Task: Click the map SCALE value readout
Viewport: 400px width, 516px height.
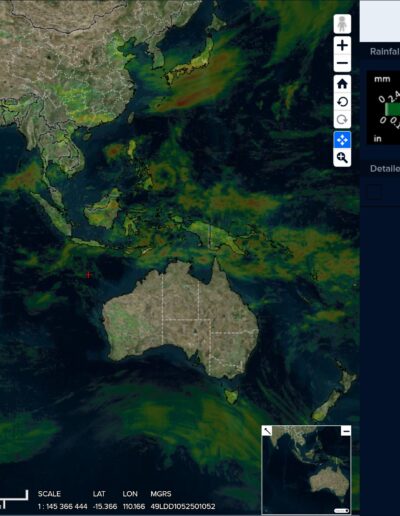Action: pos(62,506)
